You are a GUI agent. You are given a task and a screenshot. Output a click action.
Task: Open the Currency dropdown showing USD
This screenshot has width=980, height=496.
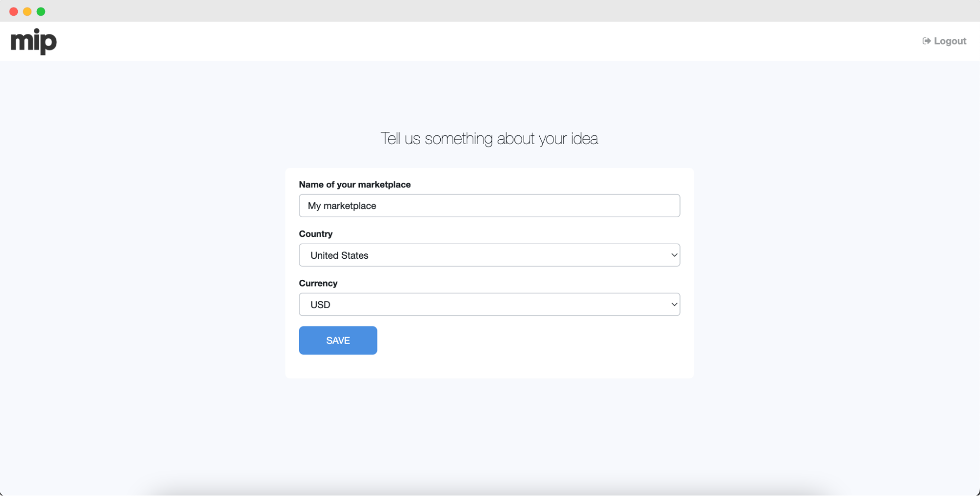[x=489, y=305]
